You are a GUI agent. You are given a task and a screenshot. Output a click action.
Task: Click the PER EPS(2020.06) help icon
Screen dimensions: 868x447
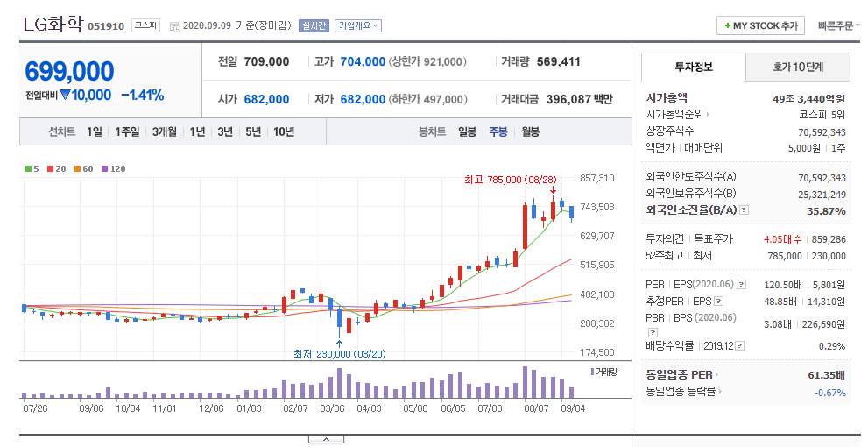coord(741,284)
